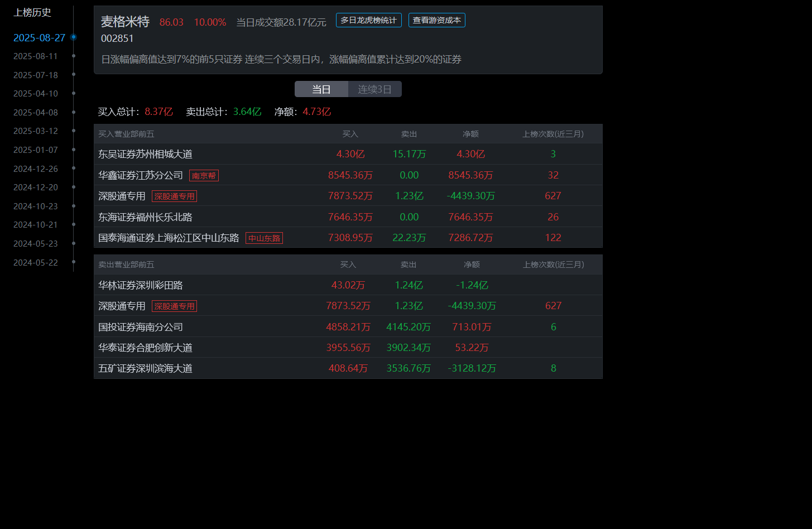Click the 7308.95万 buy amount cell

click(x=350, y=238)
